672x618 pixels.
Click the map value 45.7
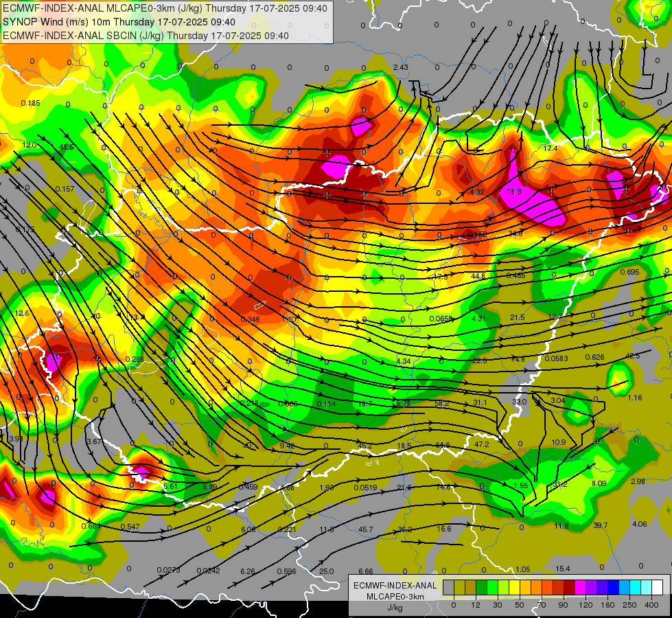point(366,529)
